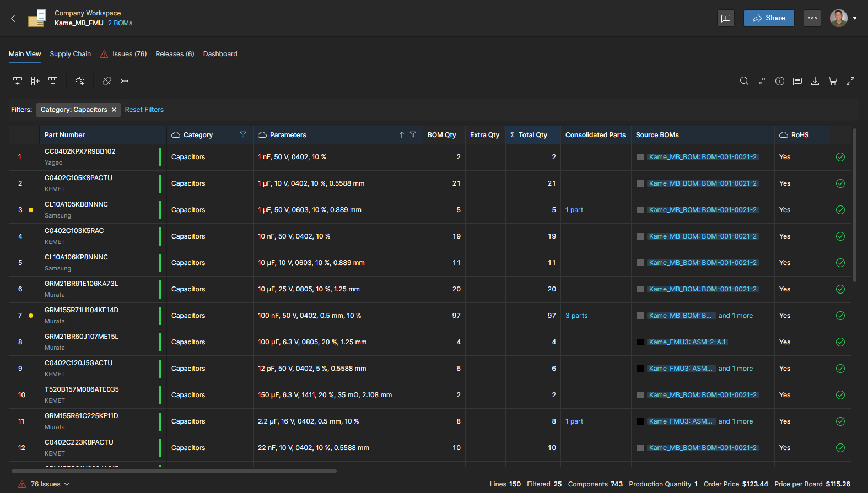Toggle Parameters sort ascending arrow
This screenshot has width=868, height=493.
pos(402,135)
